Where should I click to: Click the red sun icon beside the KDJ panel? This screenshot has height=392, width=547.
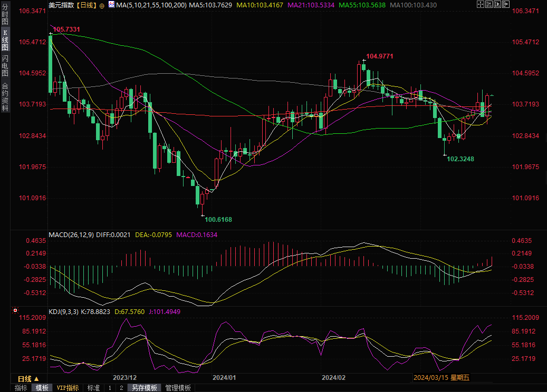(x=15, y=311)
